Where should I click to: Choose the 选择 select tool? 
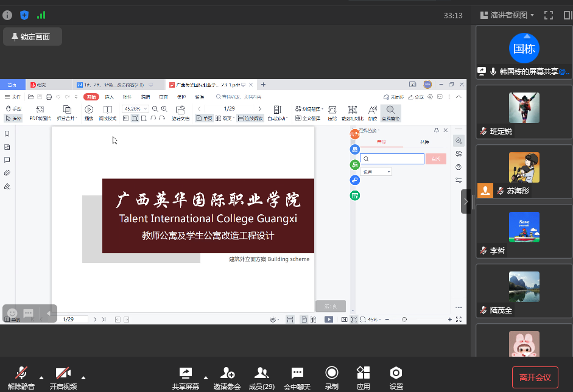click(14, 118)
